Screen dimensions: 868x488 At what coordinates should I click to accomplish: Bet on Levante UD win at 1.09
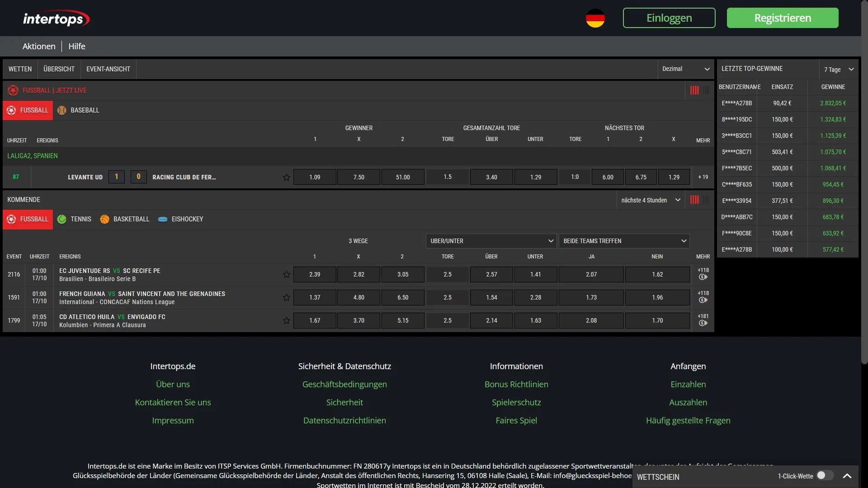(315, 177)
